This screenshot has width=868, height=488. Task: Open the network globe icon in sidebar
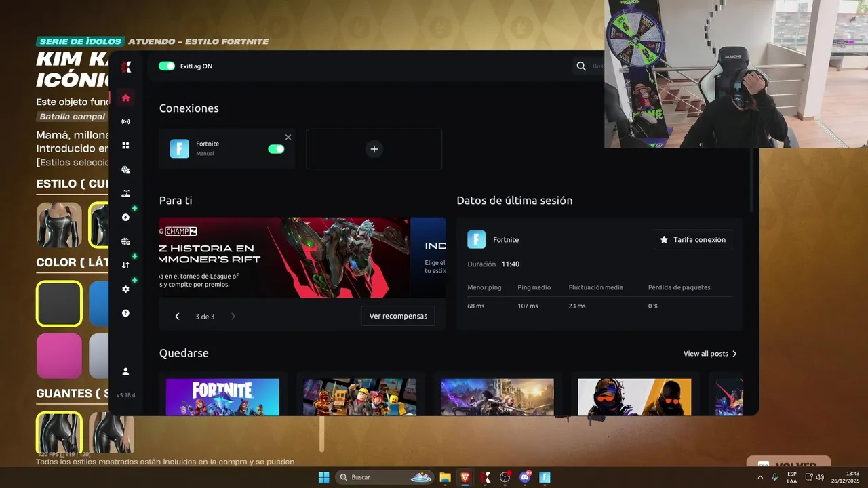click(x=125, y=241)
